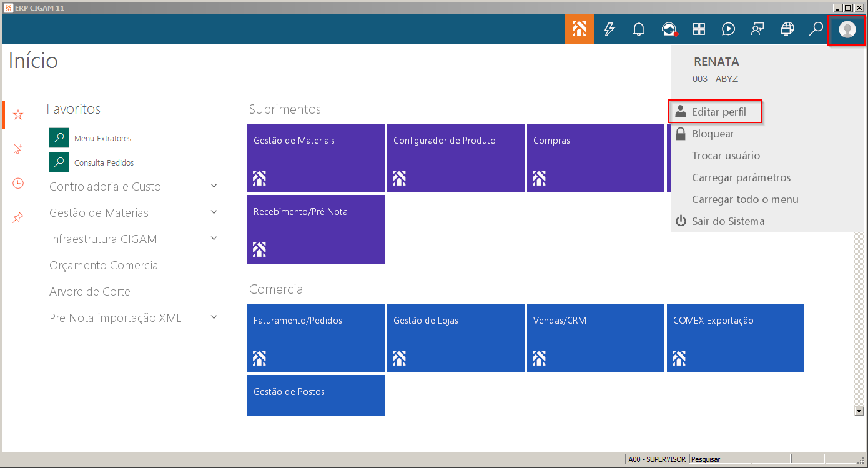This screenshot has width=868, height=468.
Task: Minimize the ERP CIGAM 11 window
Action: (x=837, y=7)
